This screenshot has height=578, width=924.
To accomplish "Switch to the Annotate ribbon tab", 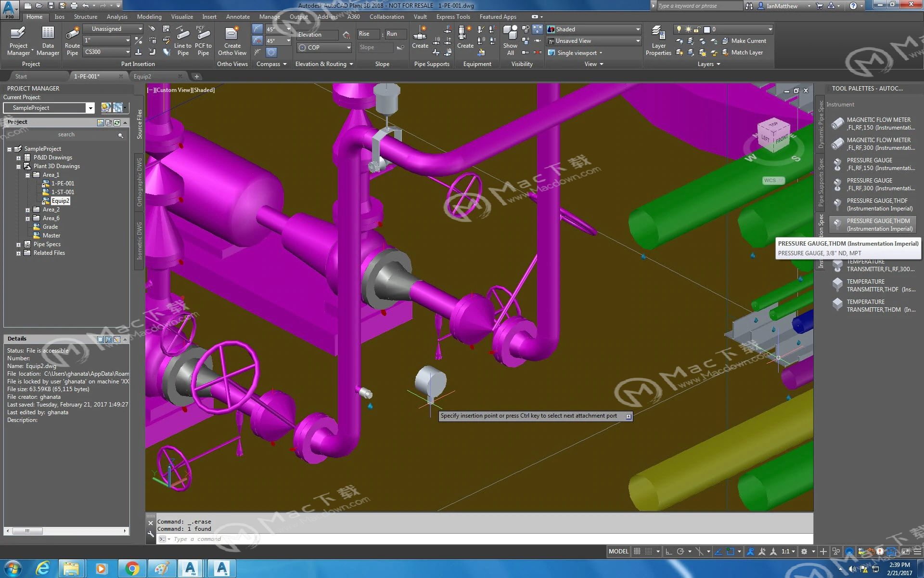I will (x=238, y=17).
